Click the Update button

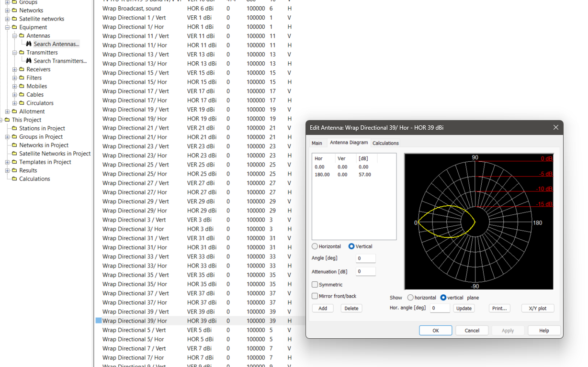[464, 308]
